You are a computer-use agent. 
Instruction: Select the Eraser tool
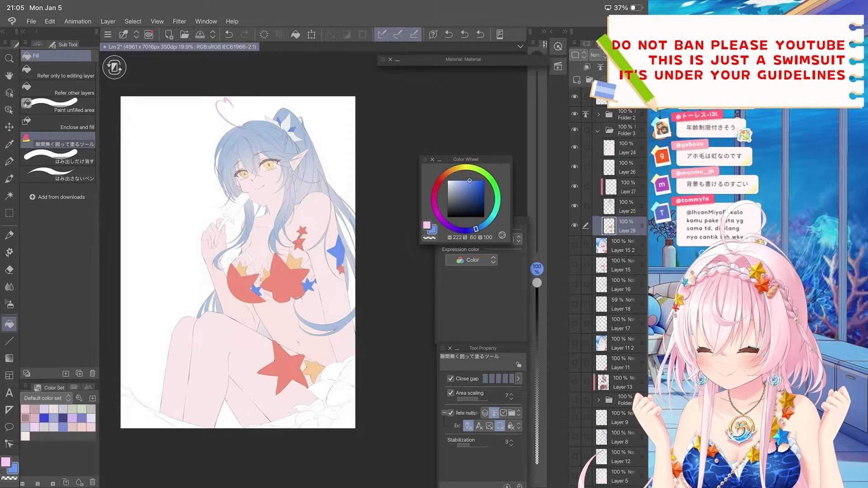tap(9, 270)
